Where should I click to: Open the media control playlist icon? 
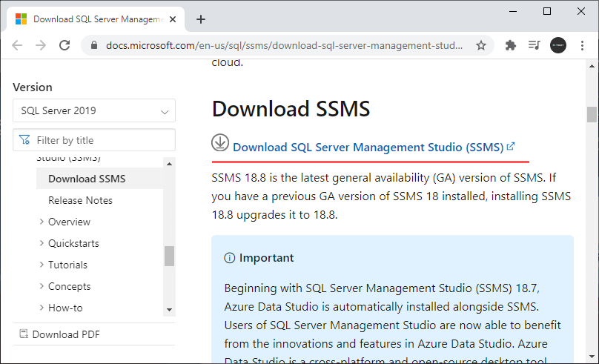[534, 45]
